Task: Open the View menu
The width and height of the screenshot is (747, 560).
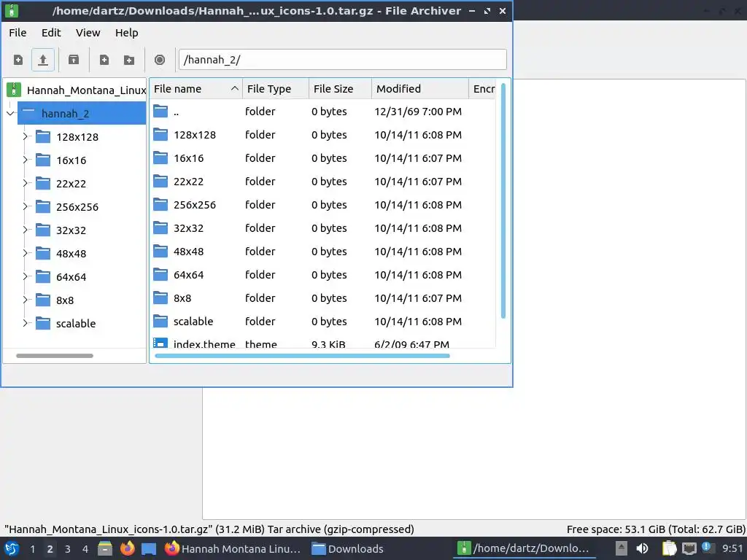Action: pos(88,33)
